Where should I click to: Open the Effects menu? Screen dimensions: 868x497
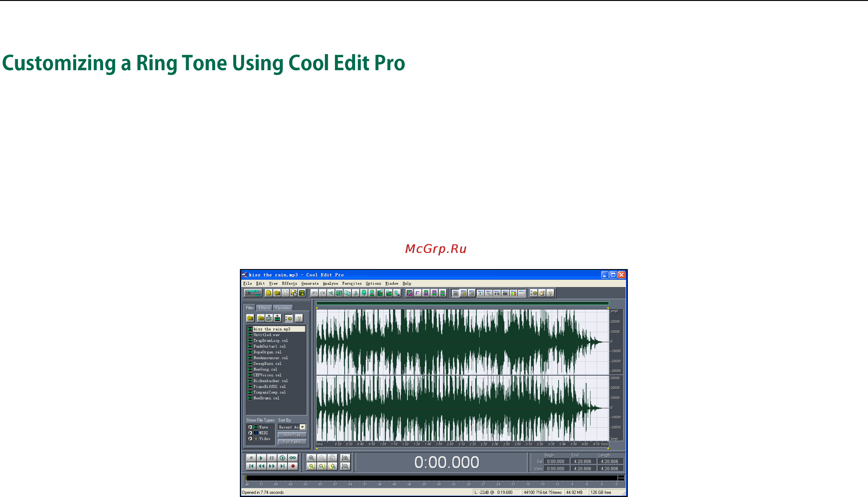(x=289, y=283)
